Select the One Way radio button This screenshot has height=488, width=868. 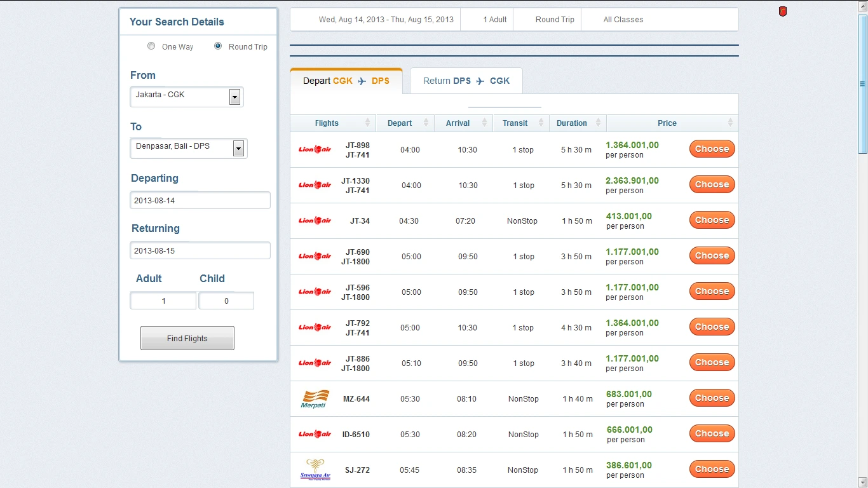point(151,46)
